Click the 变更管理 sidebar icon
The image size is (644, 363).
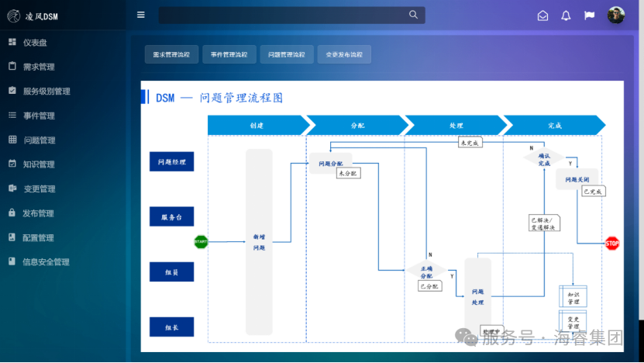[12, 188]
